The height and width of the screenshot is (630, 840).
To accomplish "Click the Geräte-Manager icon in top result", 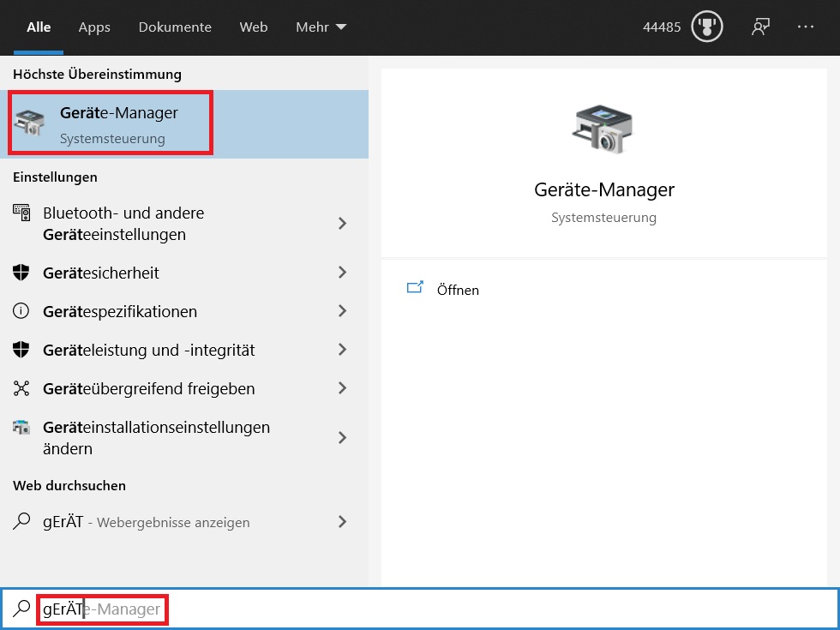I will pyautogui.click(x=27, y=125).
